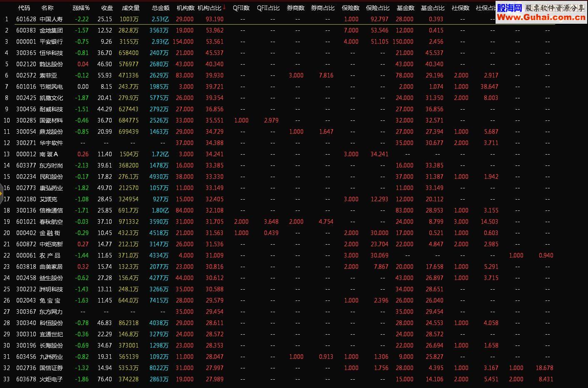Image resolution: width=588 pixels, height=388 pixels.
Task: Select the 国瓷材料 stock name
Action: click(51, 120)
